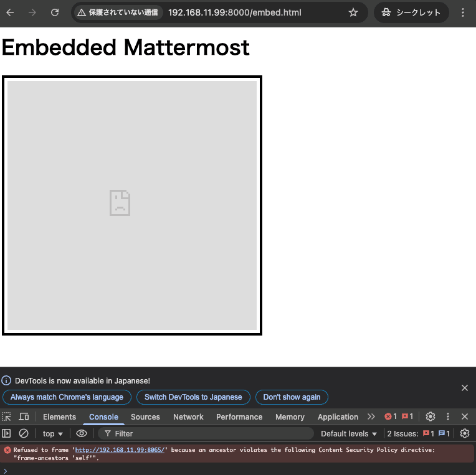Image resolution: width=476 pixels, height=475 pixels.
Task: Open DevTools customize three-dot menu
Action: click(448, 416)
